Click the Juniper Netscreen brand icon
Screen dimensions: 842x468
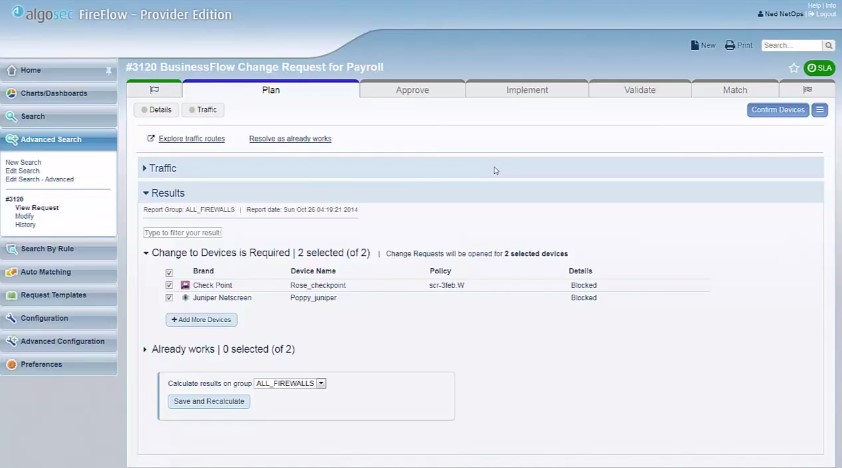tap(185, 297)
